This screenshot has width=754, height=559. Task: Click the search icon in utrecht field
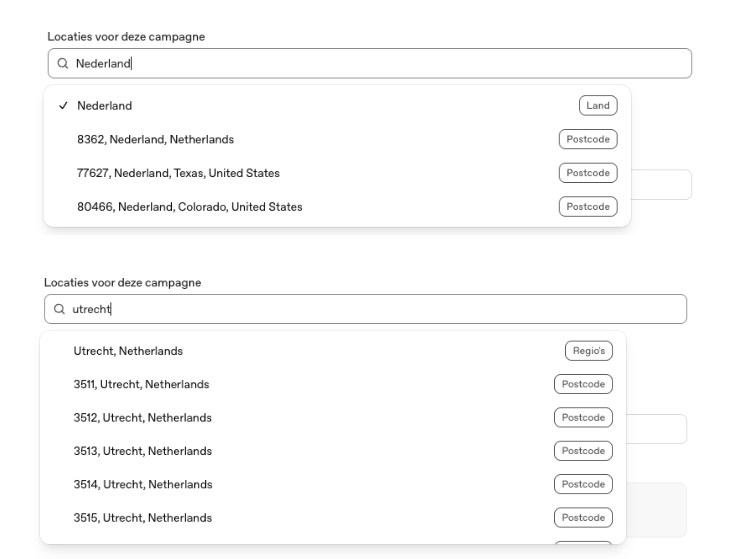(x=59, y=309)
